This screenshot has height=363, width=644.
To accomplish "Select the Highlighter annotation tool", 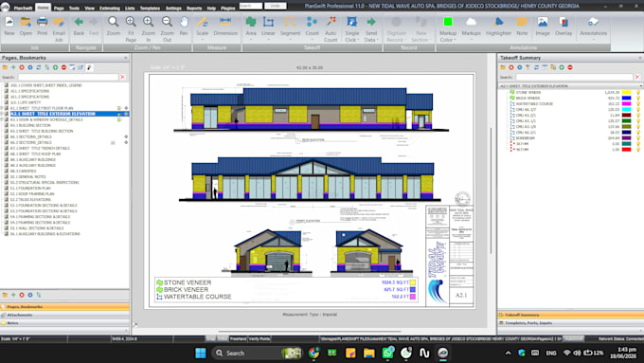I will tap(498, 26).
